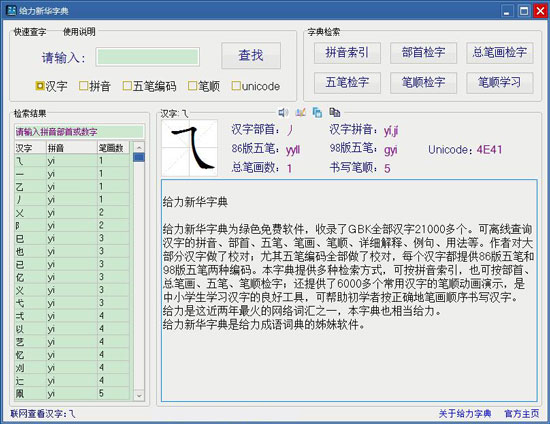
Task: Open the 五笔检字 lookup
Action: (347, 83)
